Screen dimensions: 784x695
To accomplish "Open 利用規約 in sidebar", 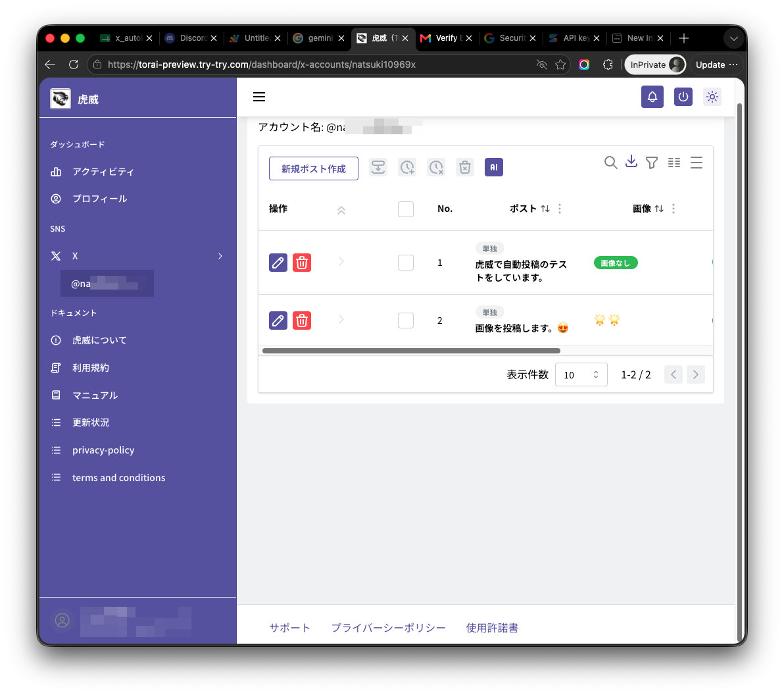I will 91,368.
